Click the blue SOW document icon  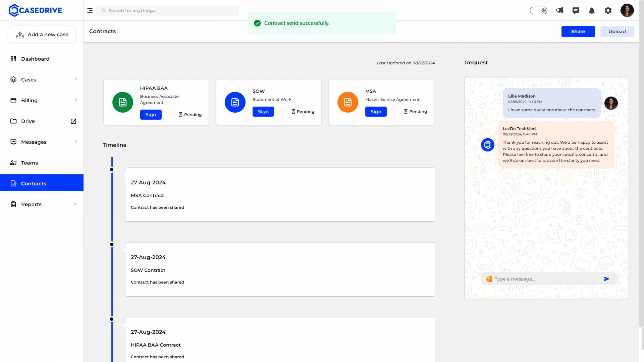(235, 102)
